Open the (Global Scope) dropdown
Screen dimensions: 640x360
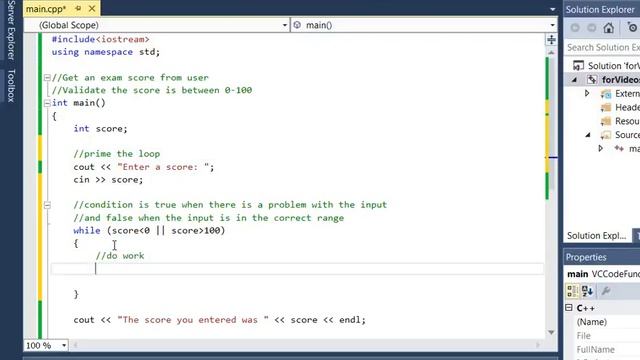(284, 25)
